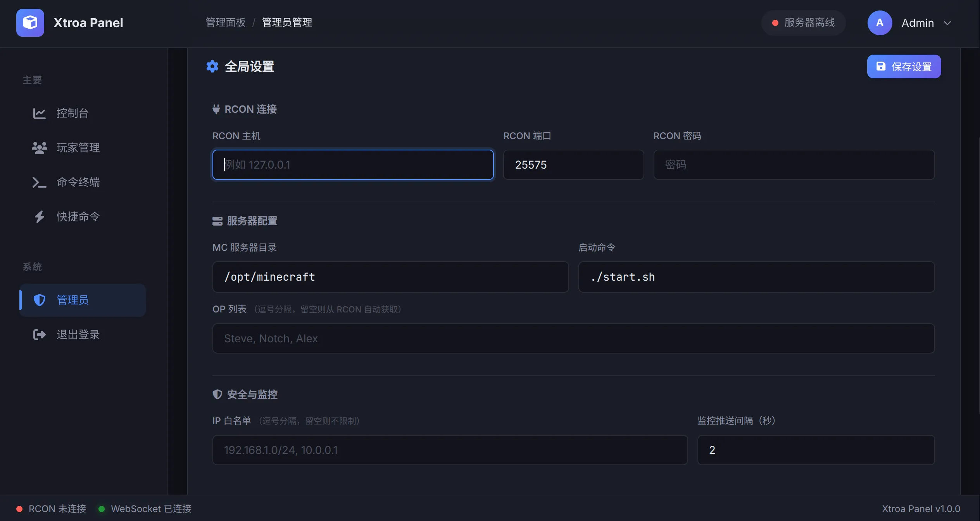Expand the Admin user dropdown chevron
This screenshot has height=521, width=980.
tap(947, 23)
